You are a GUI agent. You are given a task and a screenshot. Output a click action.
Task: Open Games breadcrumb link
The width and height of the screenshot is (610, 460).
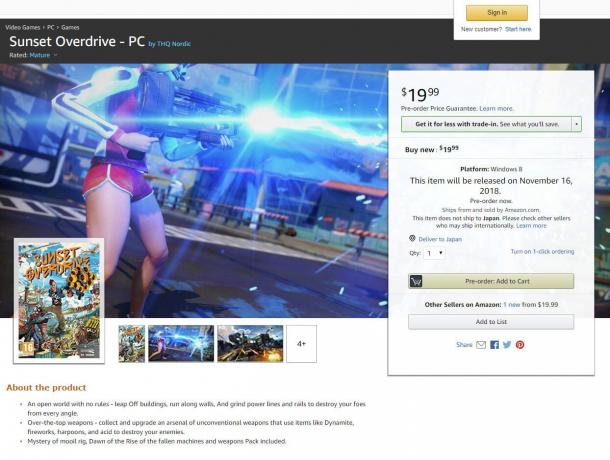click(70, 27)
